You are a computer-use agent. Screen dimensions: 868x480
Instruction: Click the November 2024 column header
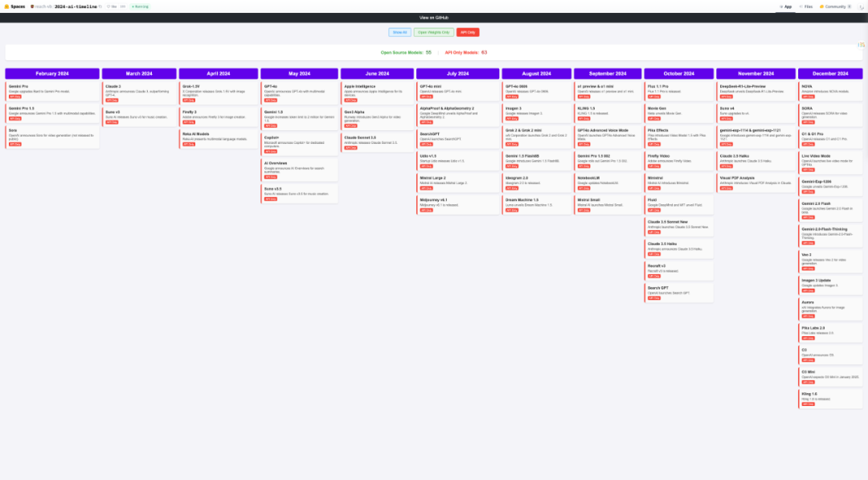[x=755, y=73]
